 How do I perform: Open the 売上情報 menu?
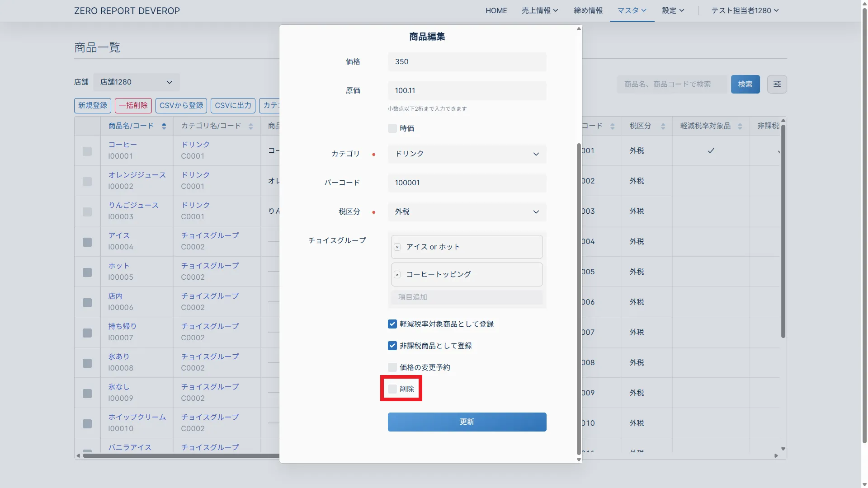coord(539,10)
